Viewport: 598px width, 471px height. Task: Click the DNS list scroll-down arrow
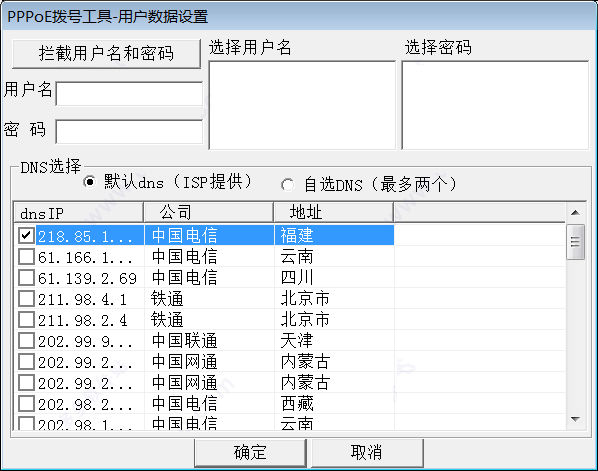point(575,419)
